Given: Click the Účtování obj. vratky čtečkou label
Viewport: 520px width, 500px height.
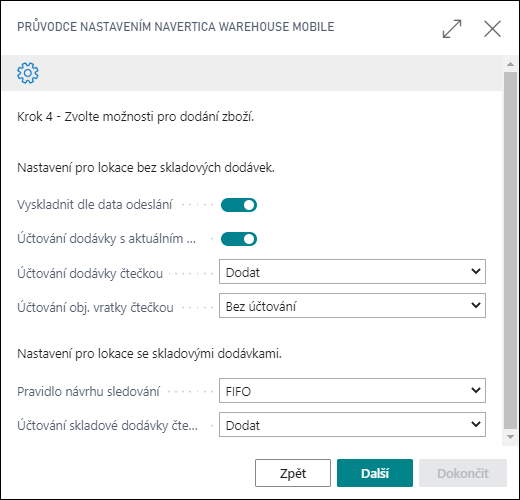Looking at the screenshot, I should coord(95,307).
